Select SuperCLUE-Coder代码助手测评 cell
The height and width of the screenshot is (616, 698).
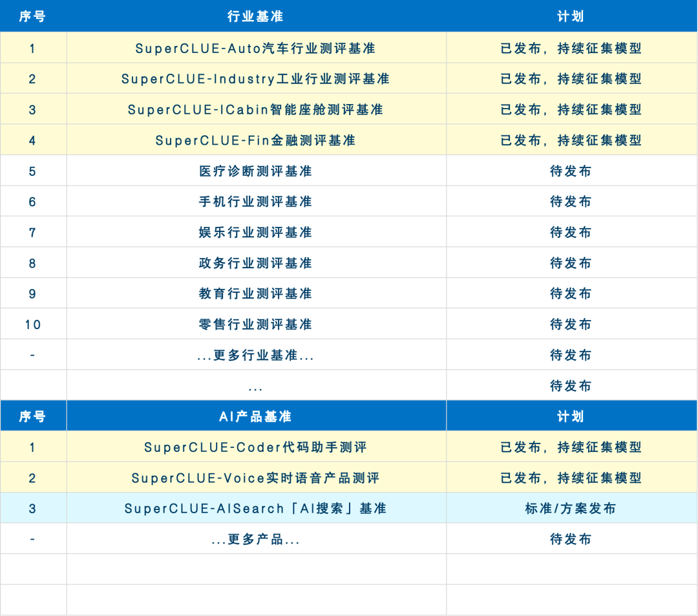pyautogui.click(x=255, y=447)
